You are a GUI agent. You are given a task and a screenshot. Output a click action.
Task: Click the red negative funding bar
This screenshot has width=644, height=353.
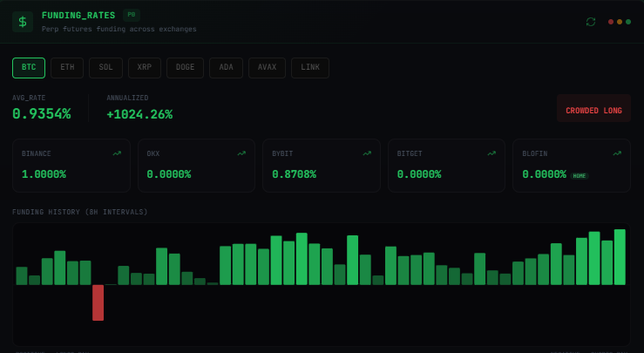[x=98, y=302]
